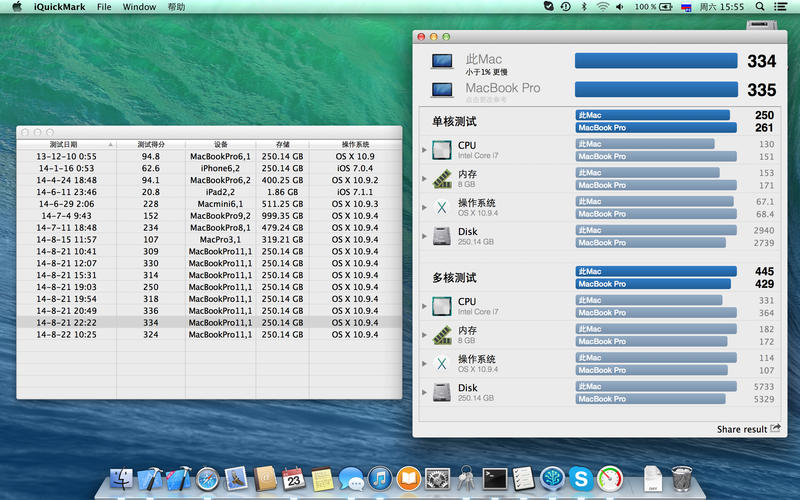The image size is (800, 500).
Task: Select the 14-8-22 10:25 result row
Action: click(x=209, y=334)
